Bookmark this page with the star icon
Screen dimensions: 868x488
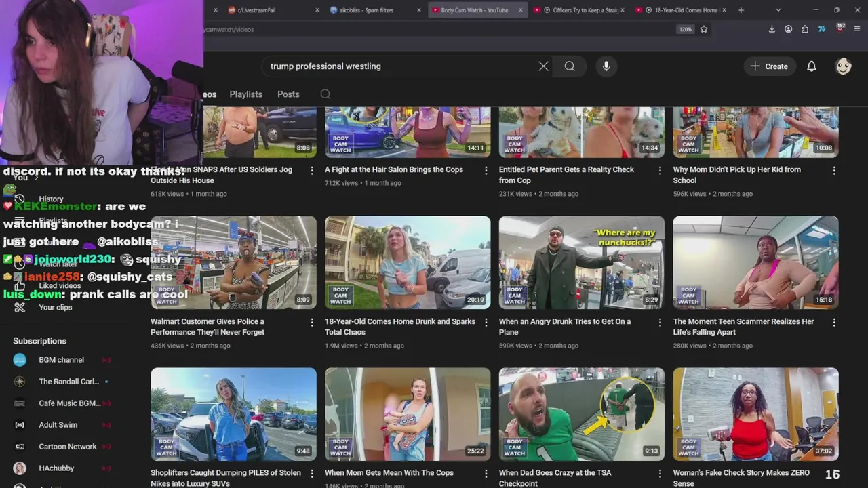(704, 29)
